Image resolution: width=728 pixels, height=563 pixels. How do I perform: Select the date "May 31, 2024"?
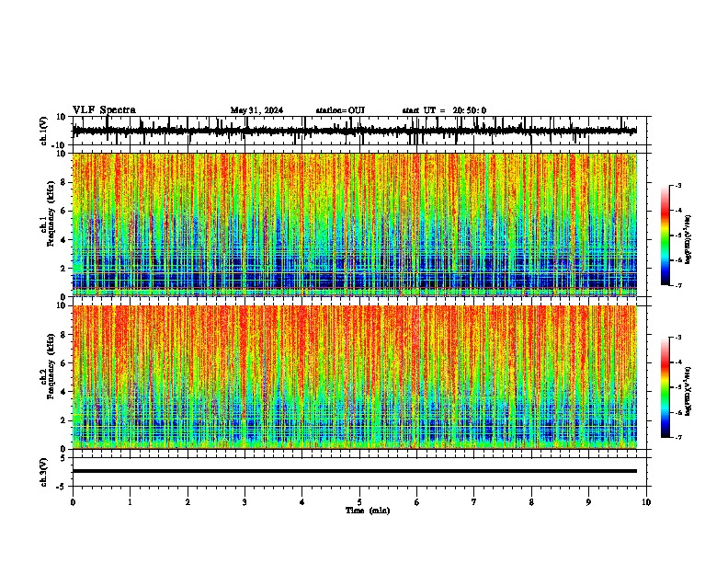point(256,110)
